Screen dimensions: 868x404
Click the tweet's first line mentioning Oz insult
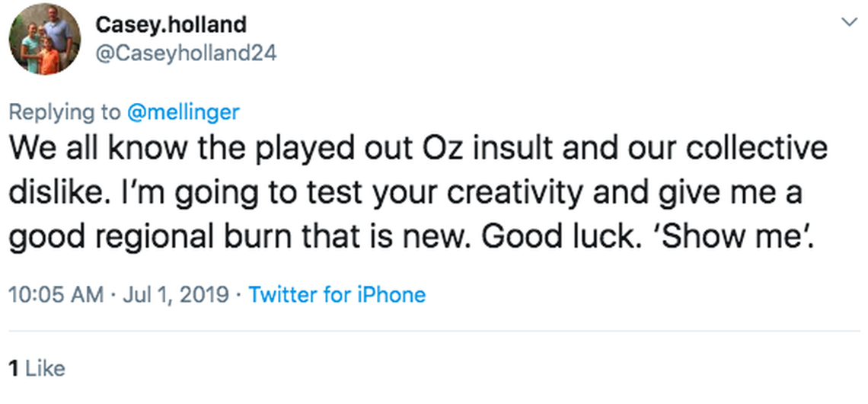(x=417, y=147)
